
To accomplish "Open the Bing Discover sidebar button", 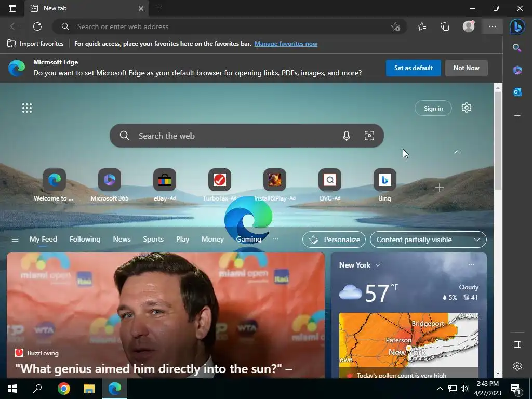I will pyautogui.click(x=517, y=26).
